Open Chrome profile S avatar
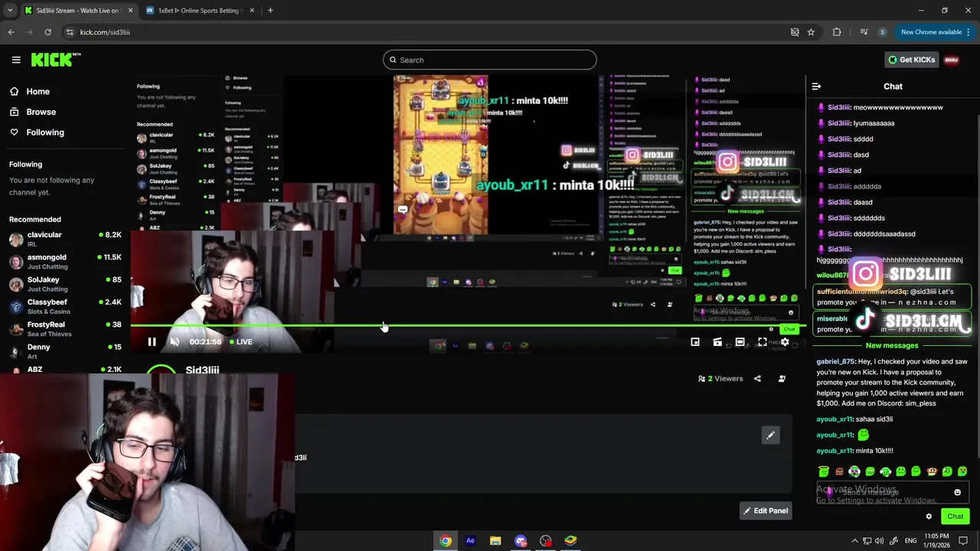The height and width of the screenshot is (551, 980). 882,32
